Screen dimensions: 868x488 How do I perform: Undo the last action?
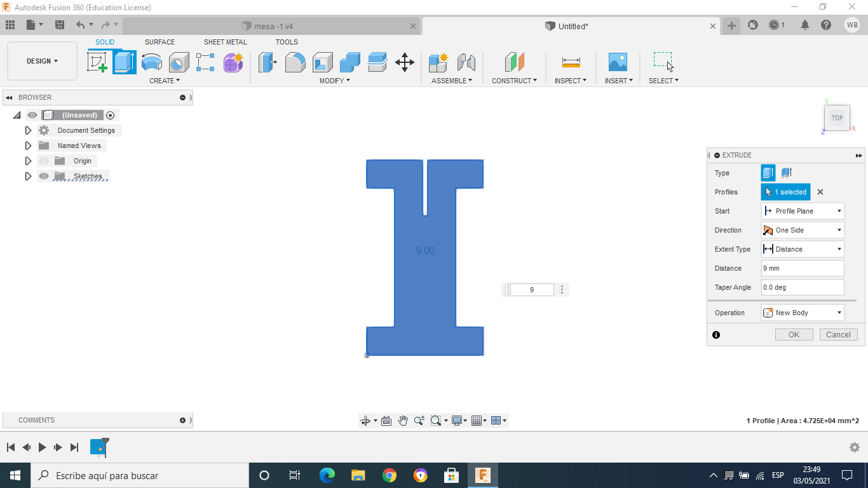point(80,25)
